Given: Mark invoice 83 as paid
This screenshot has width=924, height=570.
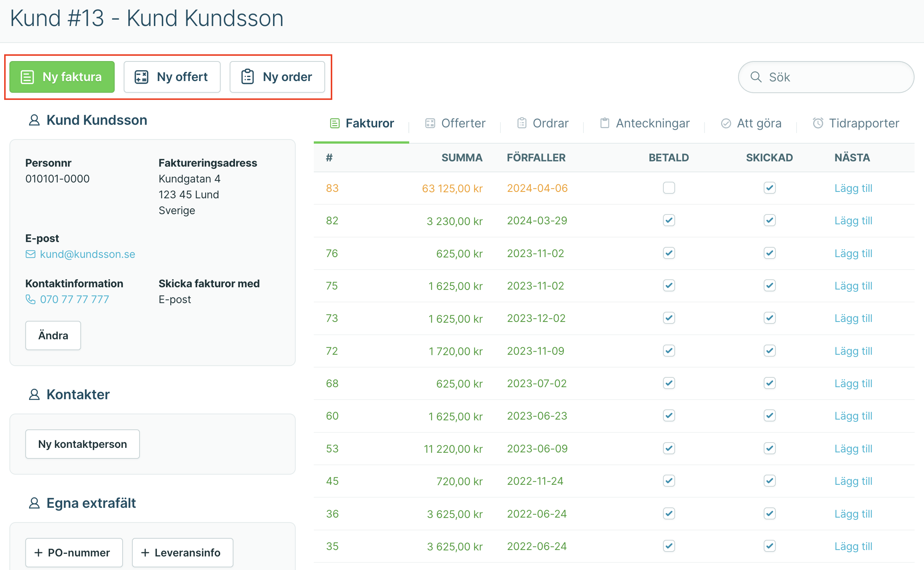Looking at the screenshot, I should coord(669,188).
